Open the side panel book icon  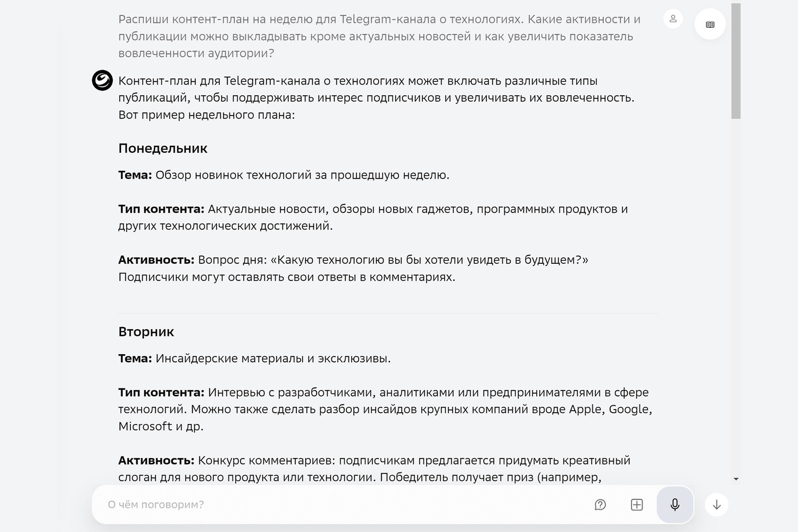710,24
